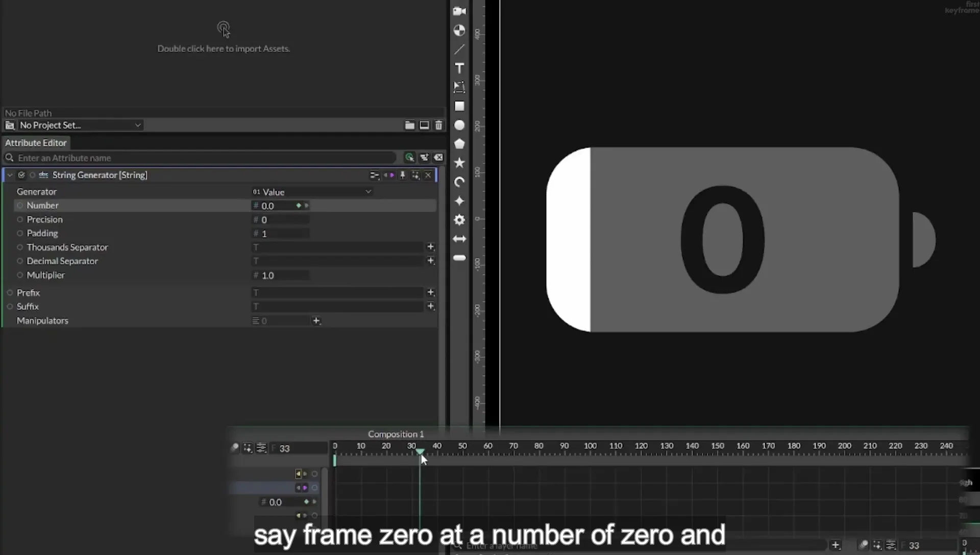
Task: Click the Composition 1 timeline title
Action: (x=396, y=434)
